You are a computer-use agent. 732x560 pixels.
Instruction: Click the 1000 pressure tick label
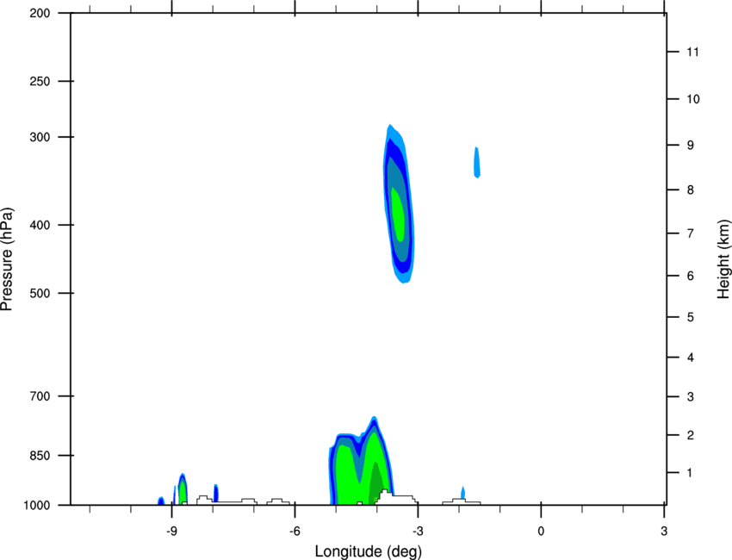coord(37,505)
